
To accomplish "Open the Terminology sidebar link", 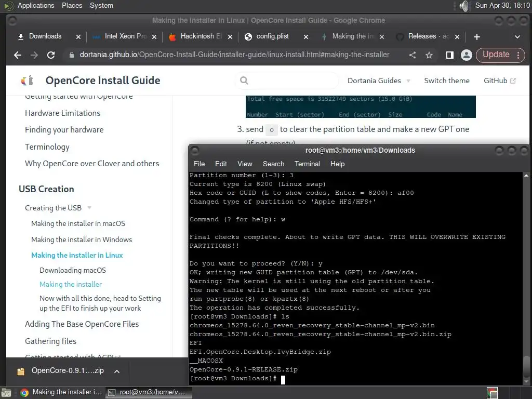I will coord(47,147).
